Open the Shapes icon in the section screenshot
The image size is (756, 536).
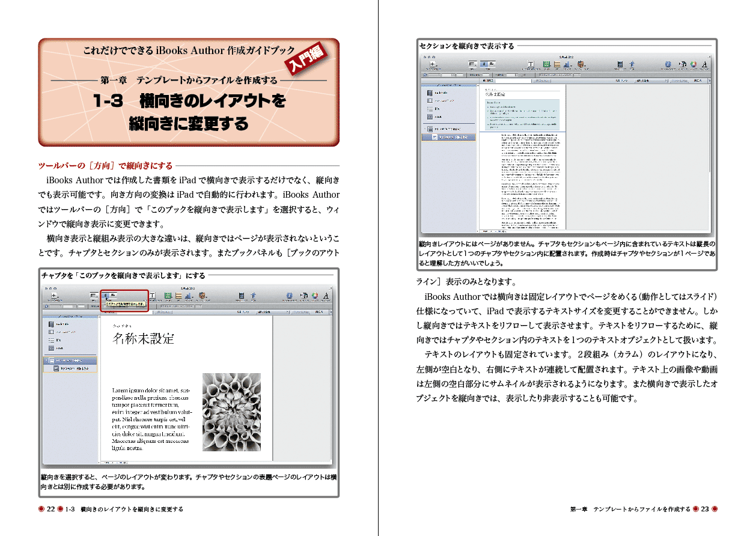tap(546, 64)
